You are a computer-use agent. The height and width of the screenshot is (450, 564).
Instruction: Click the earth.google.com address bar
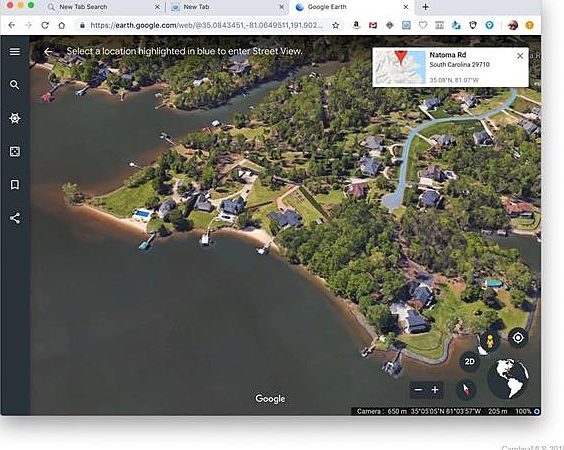[206, 25]
